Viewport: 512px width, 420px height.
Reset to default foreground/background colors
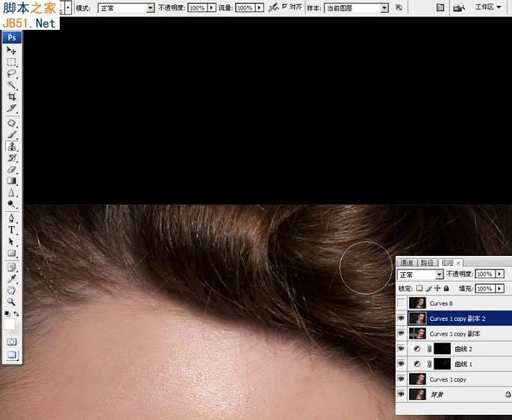pyautogui.click(x=7, y=313)
